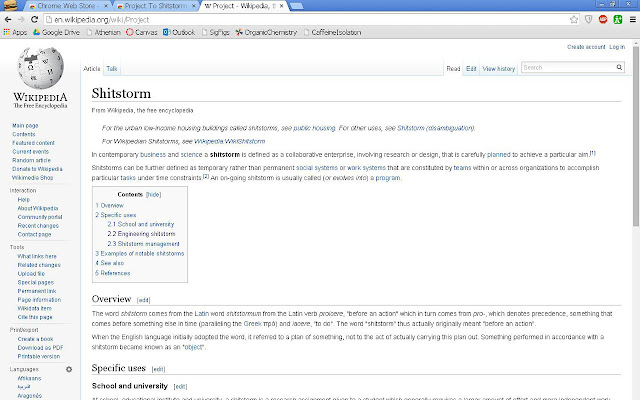Open the red Adblock extension icon

coord(603,19)
